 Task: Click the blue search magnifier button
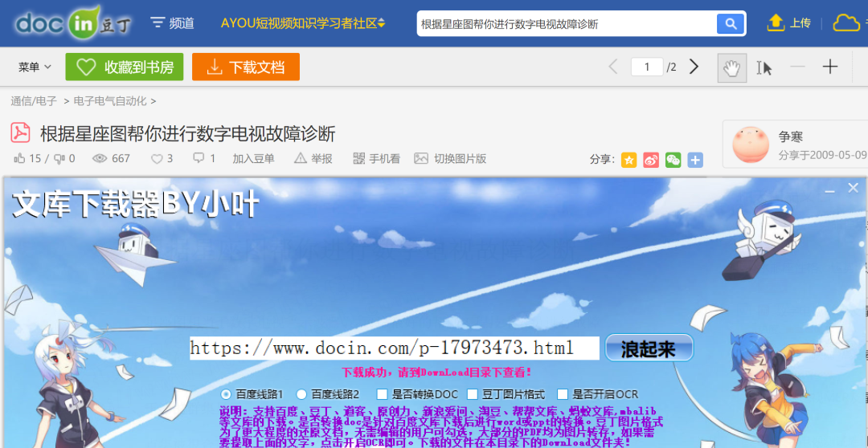tap(730, 24)
